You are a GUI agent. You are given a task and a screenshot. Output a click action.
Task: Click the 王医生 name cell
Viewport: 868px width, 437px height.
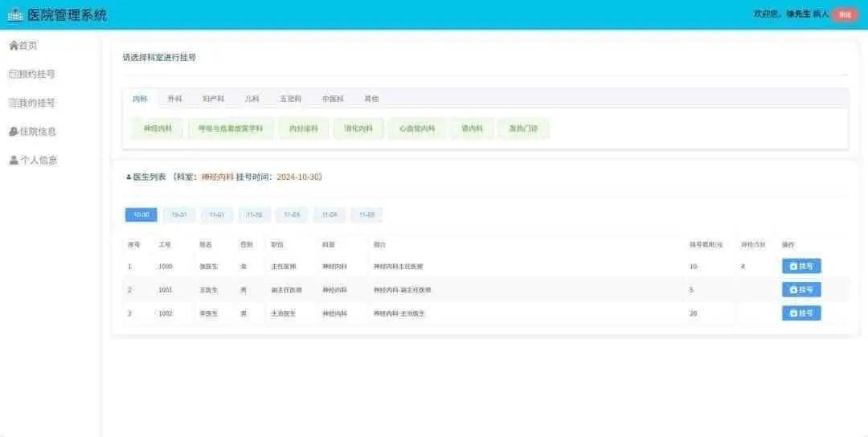click(x=209, y=290)
